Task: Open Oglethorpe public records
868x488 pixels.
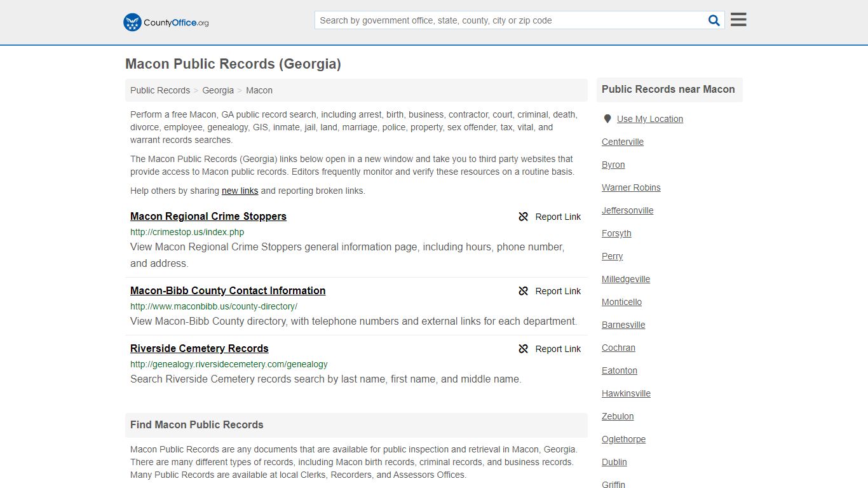Action: 623,439
